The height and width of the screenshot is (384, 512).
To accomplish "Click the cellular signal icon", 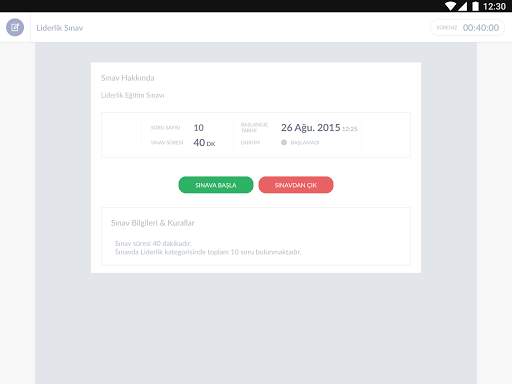I will pos(462,6).
